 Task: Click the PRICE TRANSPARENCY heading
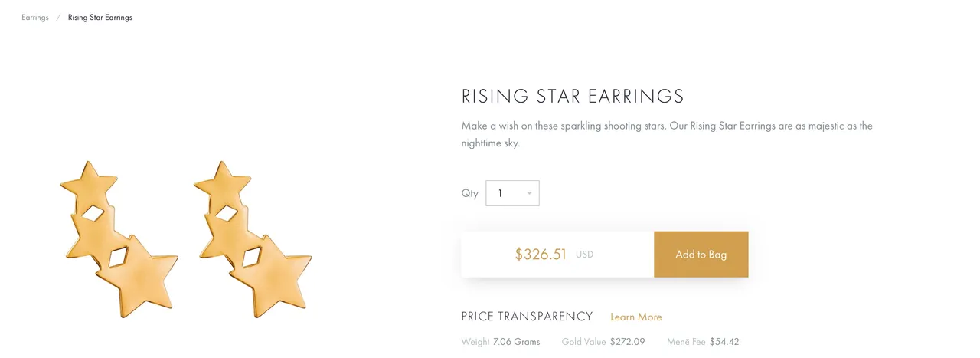[528, 317]
